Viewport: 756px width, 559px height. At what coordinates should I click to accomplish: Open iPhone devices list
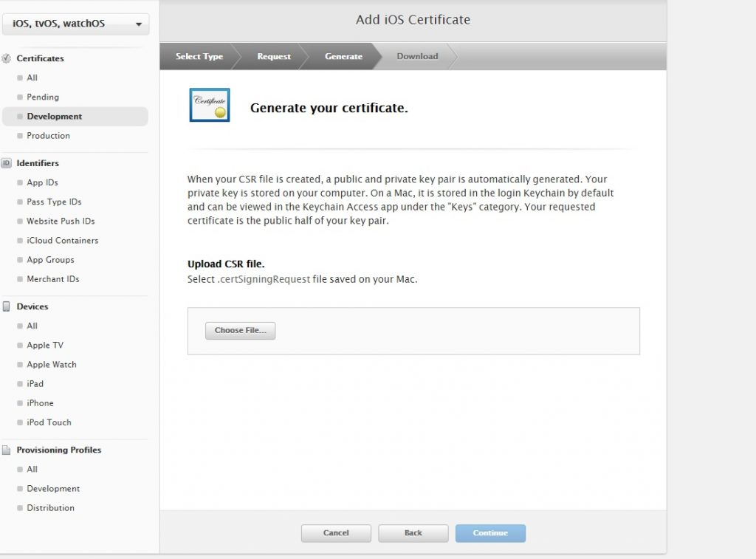[x=40, y=403]
